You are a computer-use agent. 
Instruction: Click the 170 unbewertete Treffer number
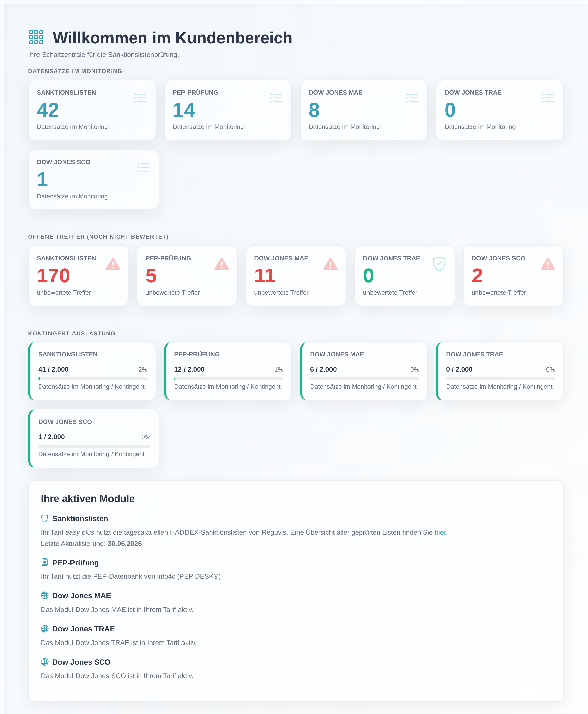[53, 276]
